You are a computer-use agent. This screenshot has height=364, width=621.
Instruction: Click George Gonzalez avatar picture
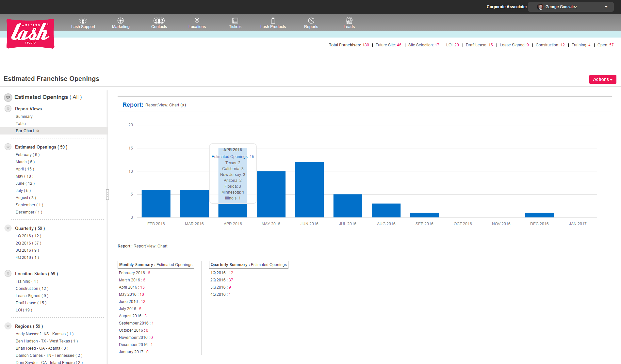(540, 7)
